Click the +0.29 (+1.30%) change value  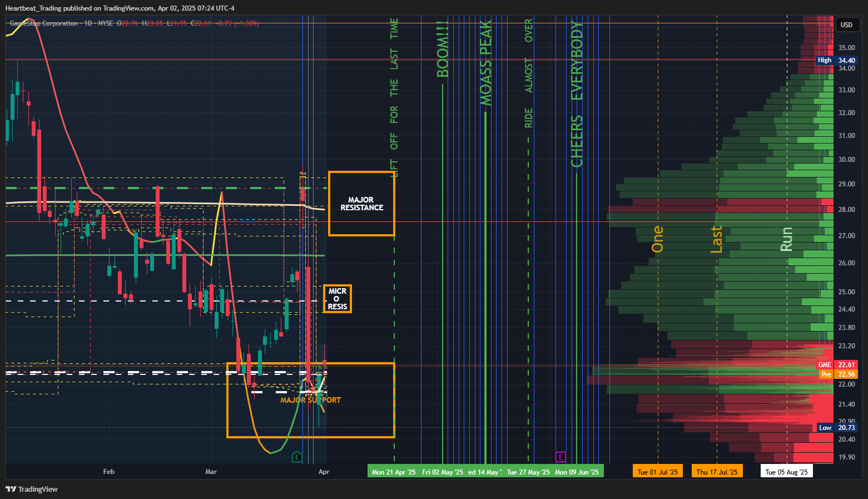[x=237, y=23]
